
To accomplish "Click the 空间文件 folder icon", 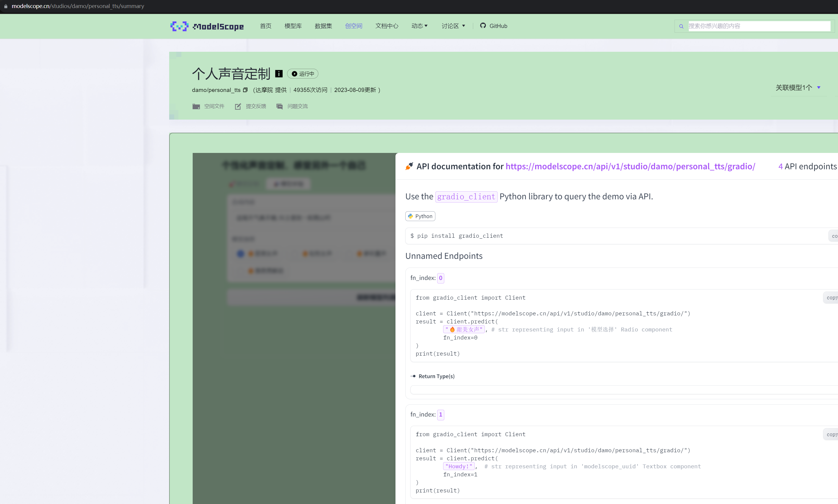I will pos(196,106).
